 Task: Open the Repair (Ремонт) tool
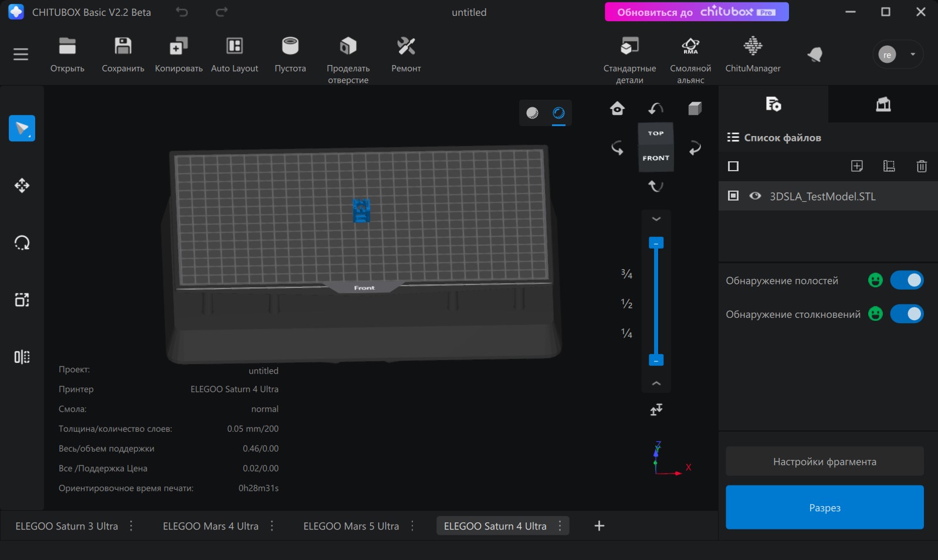point(406,47)
